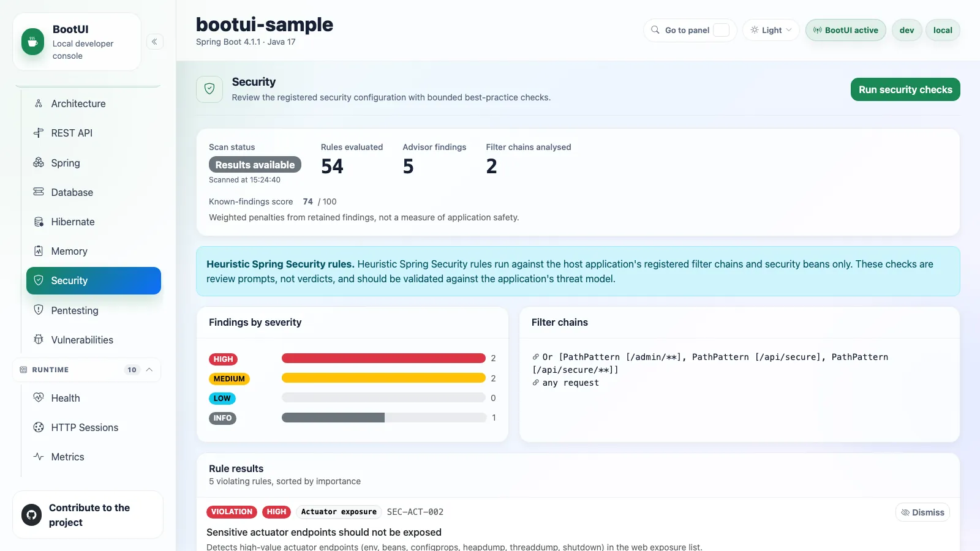
Task: Click the BootUI active status pill
Action: click(x=846, y=30)
